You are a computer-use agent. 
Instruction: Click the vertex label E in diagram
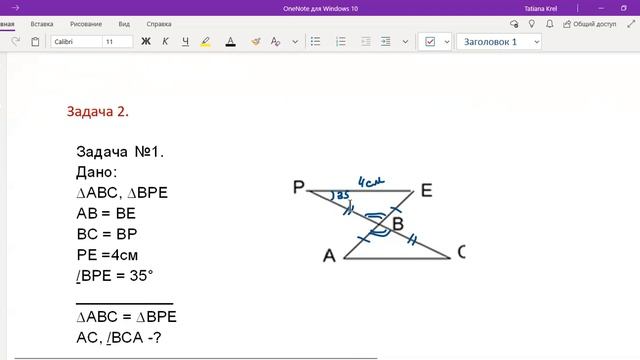[427, 190]
